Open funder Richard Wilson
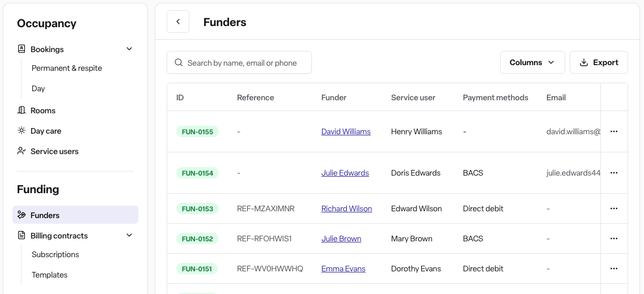The image size is (644, 294). [x=346, y=208]
